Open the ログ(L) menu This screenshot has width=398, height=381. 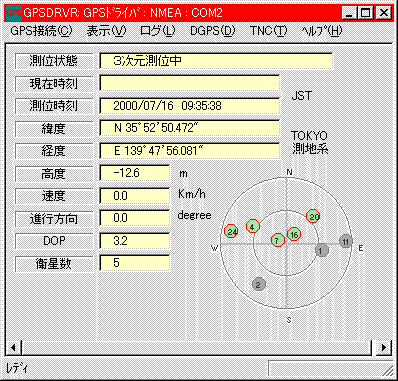(158, 31)
